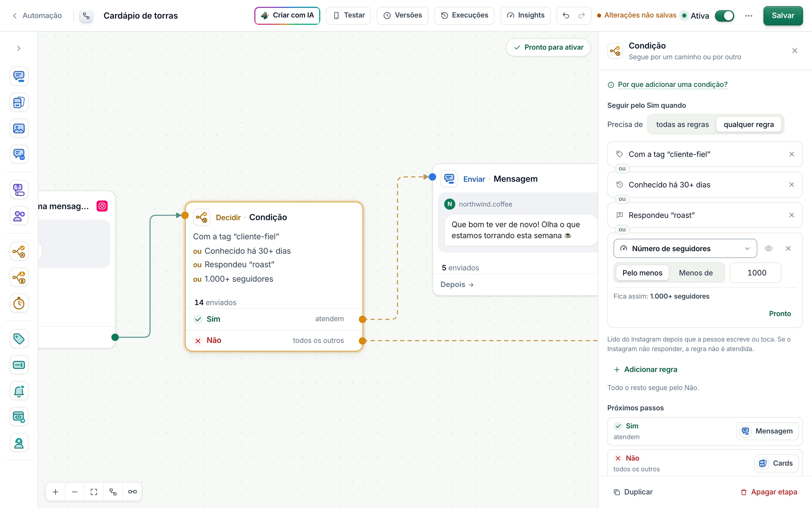Select the A/B split icon in sidebar
This screenshot has height=508, width=812.
coord(19,277)
